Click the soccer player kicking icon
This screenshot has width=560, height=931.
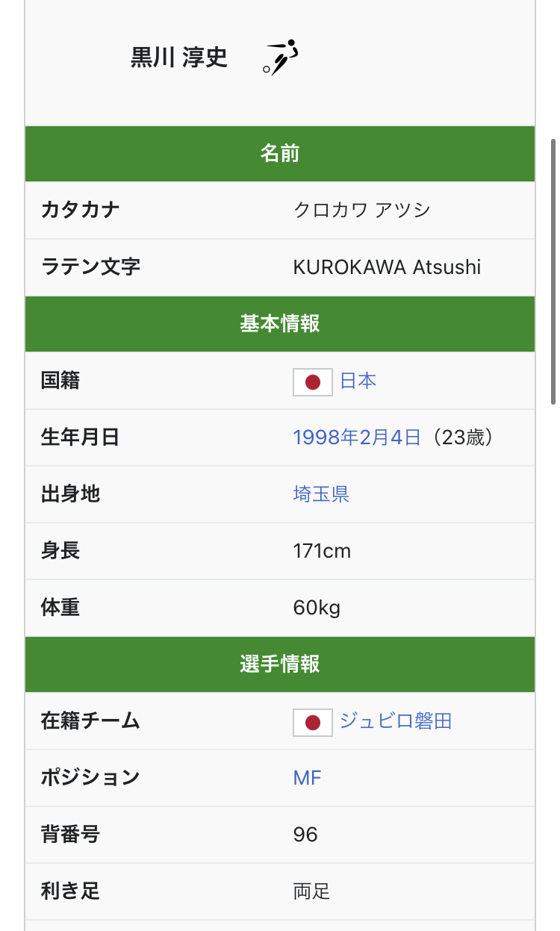pyautogui.click(x=280, y=57)
